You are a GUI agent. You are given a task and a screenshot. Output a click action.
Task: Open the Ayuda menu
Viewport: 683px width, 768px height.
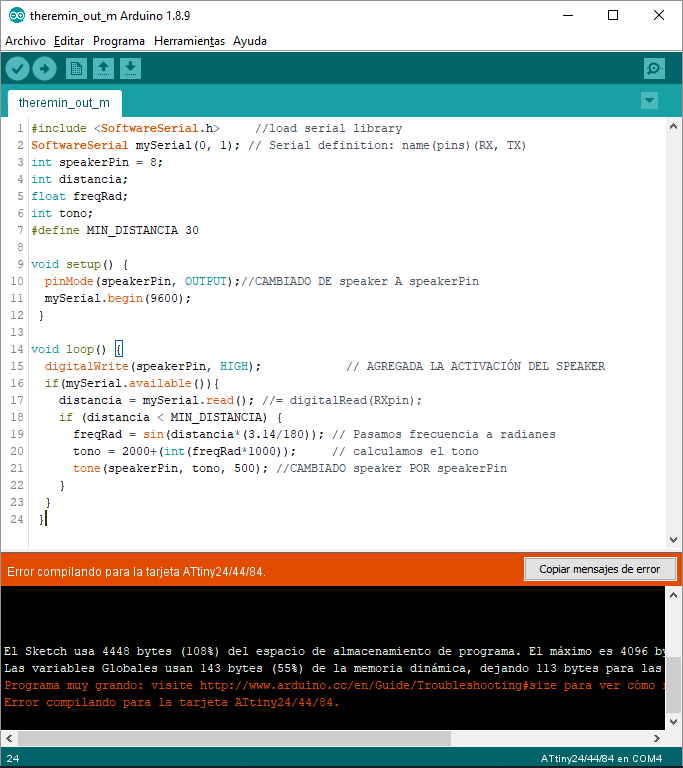point(250,41)
